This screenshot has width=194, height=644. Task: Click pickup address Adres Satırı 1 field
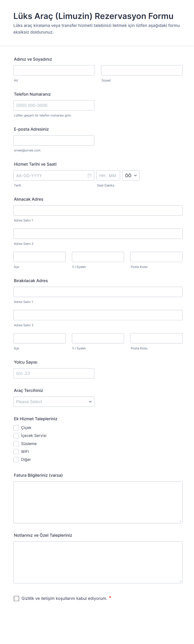coord(98,210)
